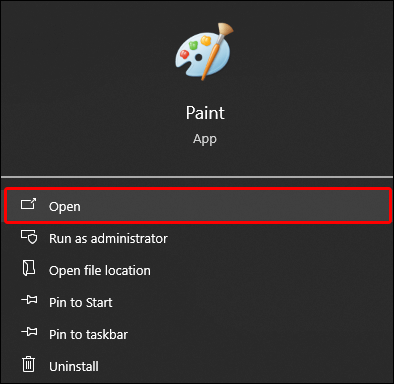The height and width of the screenshot is (384, 394).
Task: Select the Open menu entry
Action: point(198,206)
